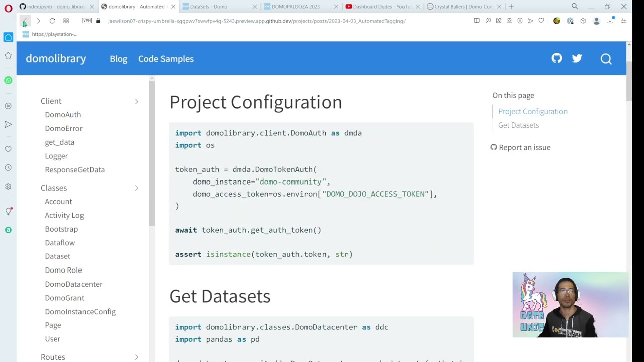
Task: Open the Opera menu logo
Action: click(8, 7)
